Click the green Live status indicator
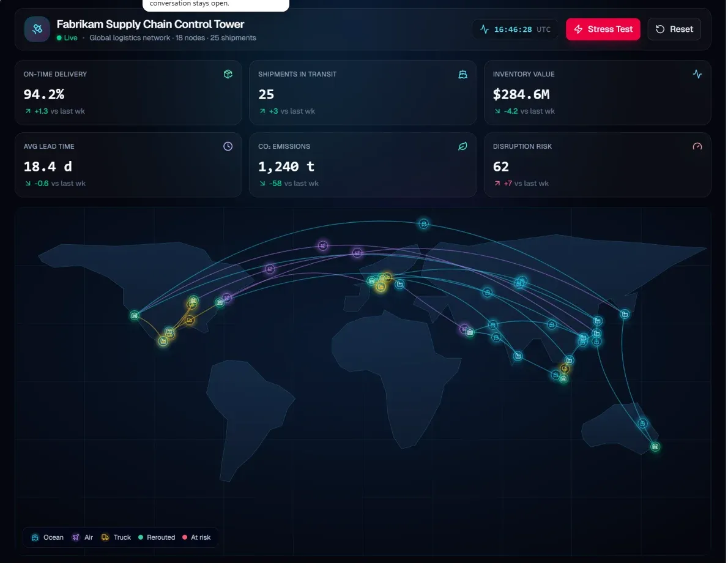728x568 pixels. [67, 38]
